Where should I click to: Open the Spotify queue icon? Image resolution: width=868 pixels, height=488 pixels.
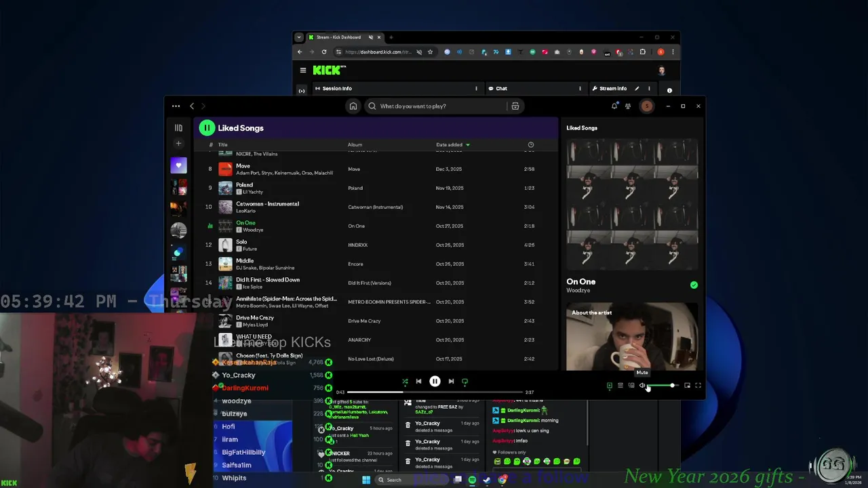[x=620, y=386]
